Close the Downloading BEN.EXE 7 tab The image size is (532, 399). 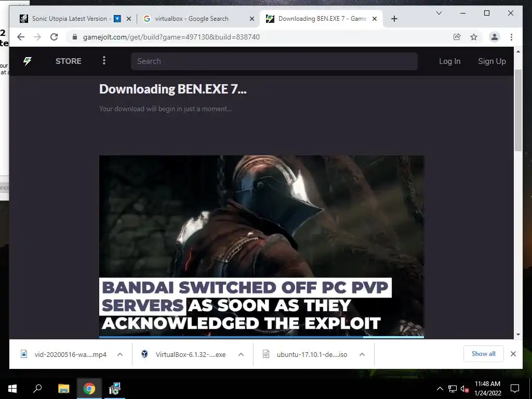click(375, 19)
